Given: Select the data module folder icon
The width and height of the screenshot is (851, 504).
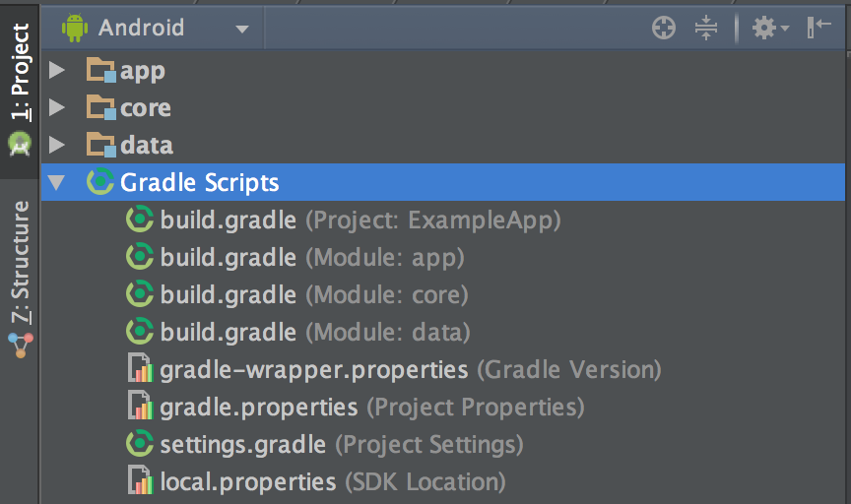Looking at the screenshot, I should (x=100, y=145).
